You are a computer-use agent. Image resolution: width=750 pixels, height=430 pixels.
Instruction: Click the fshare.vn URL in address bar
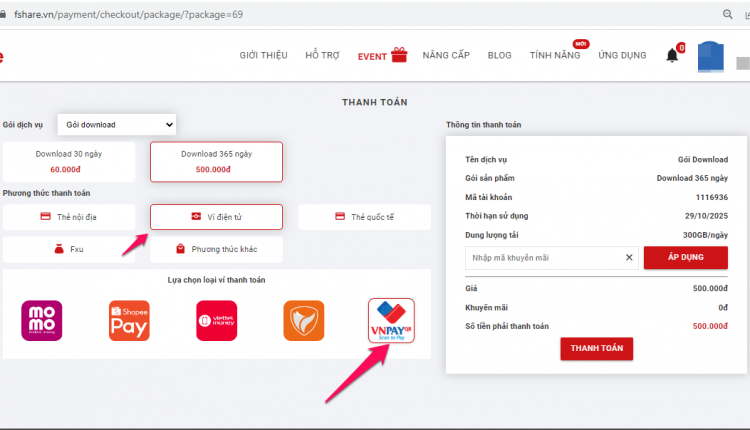tap(128, 14)
